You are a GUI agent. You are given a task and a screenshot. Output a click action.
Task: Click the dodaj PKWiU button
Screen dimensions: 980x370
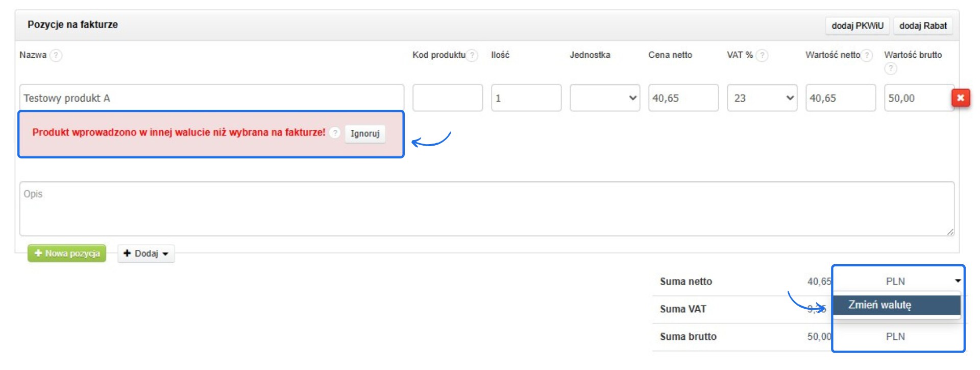tap(857, 26)
